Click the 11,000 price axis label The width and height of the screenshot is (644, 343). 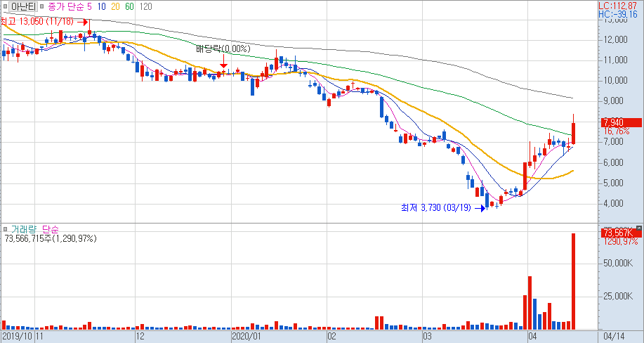pyautogui.click(x=615, y=60)
